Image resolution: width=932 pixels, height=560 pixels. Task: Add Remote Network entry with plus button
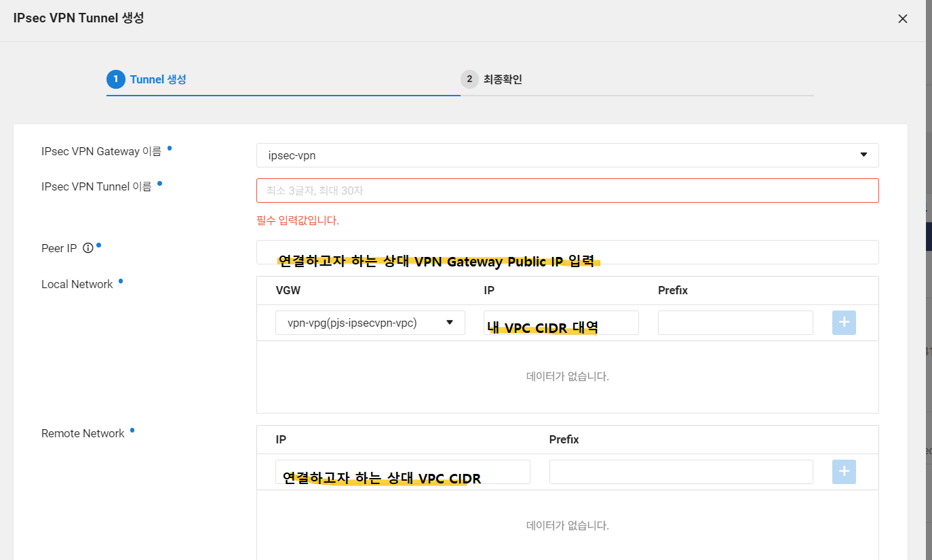pos(844,472)
